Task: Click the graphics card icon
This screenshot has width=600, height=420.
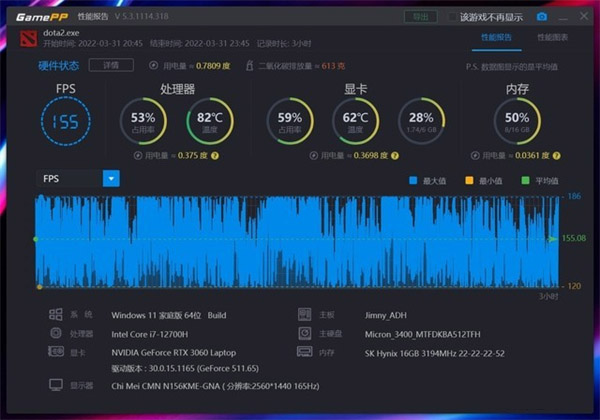Action: tap(56, 352)
